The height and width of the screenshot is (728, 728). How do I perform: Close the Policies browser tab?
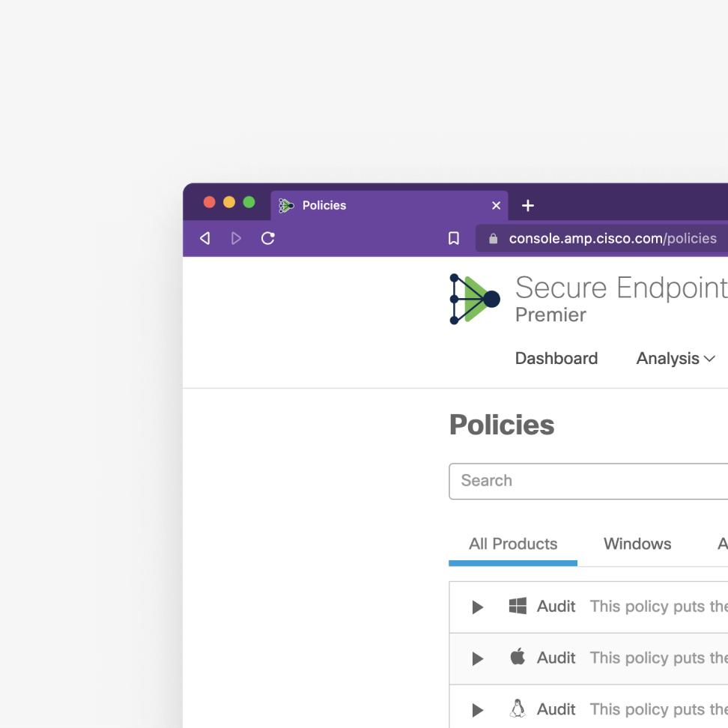[497, 205]
